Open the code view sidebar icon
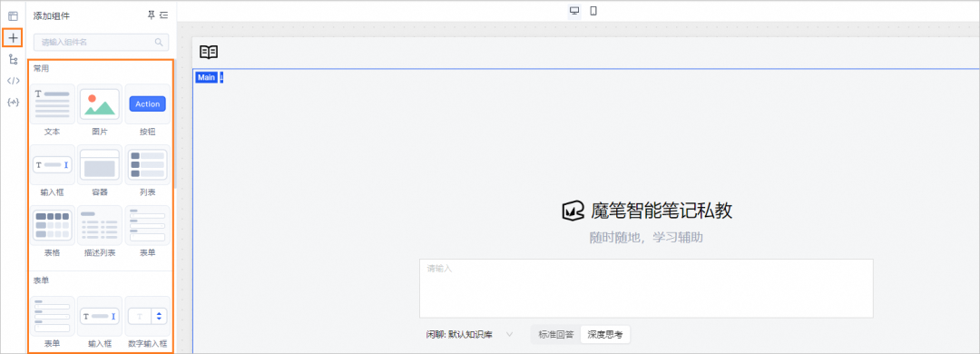Screen dimensions: 980x354 click(13, 81)
